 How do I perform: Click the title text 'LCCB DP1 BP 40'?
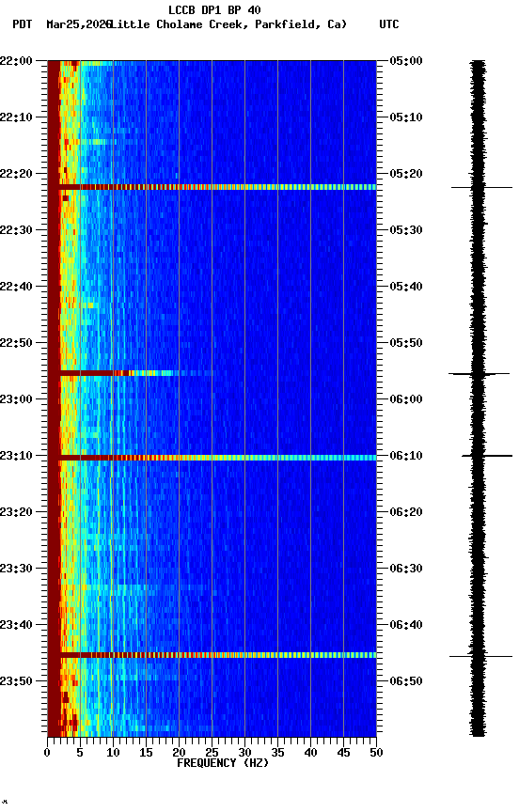pyautogui.click(x=214, y=9)
